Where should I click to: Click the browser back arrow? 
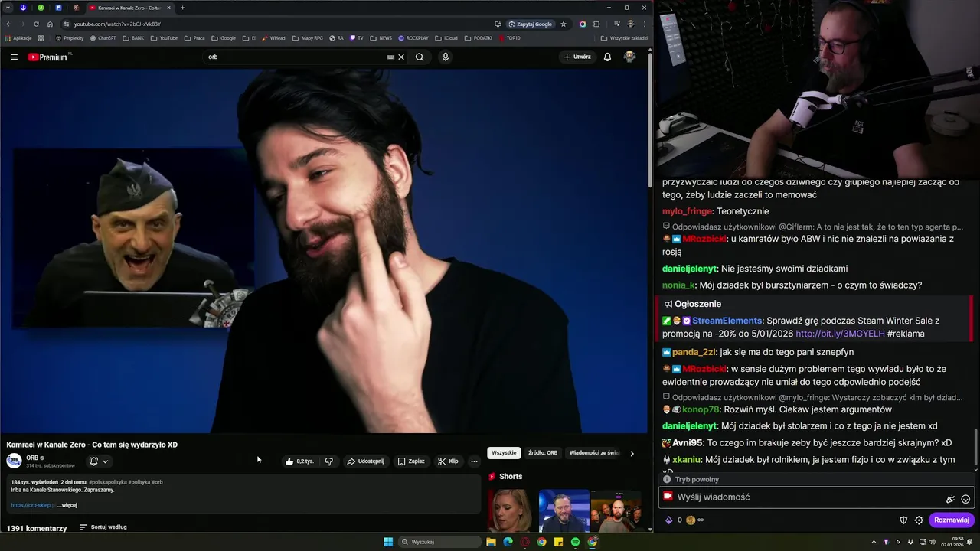click(8, 24)
